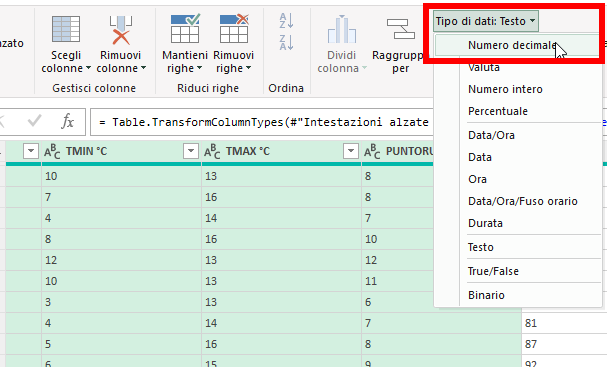
Task: Select the Percentuale data type
Action: [x=498, y=111]
